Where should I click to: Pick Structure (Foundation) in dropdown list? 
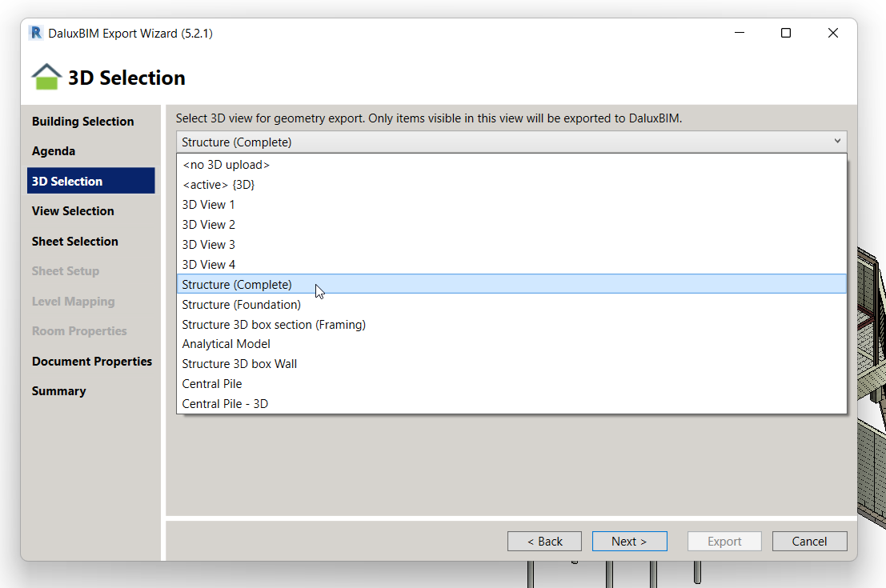[x=511, y=305]
